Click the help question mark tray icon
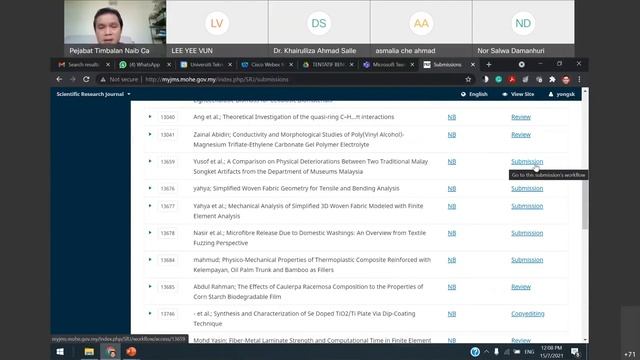 pos(475,352)
